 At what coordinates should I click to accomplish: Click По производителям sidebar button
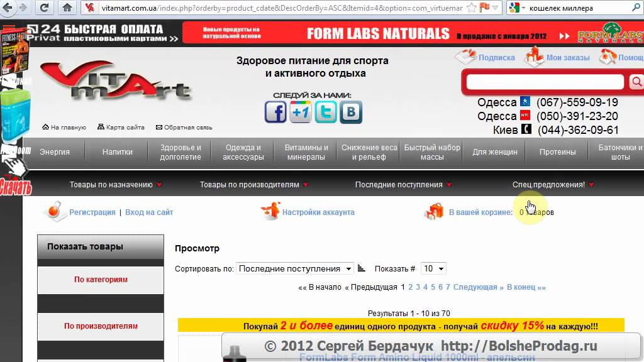coord(101,326)
